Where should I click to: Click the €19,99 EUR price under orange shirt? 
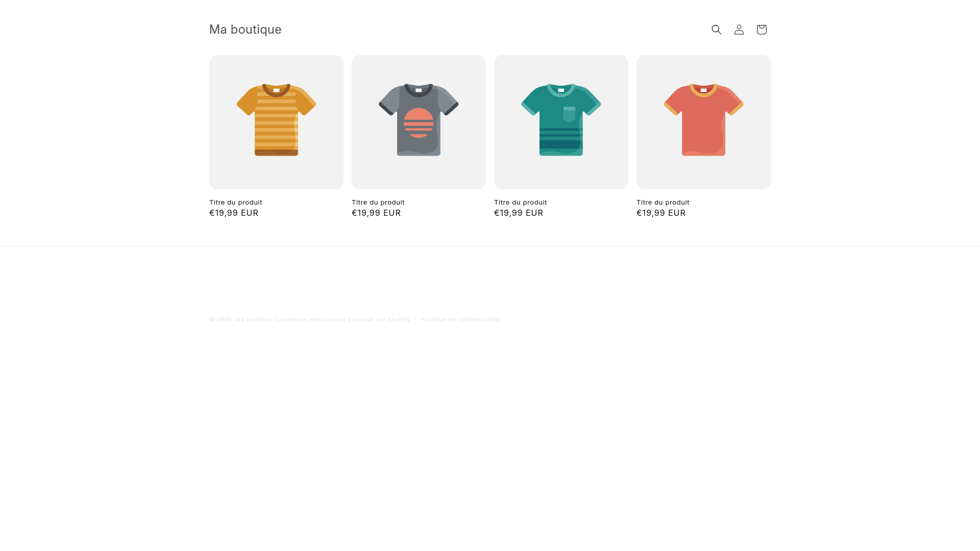(234, 213)
